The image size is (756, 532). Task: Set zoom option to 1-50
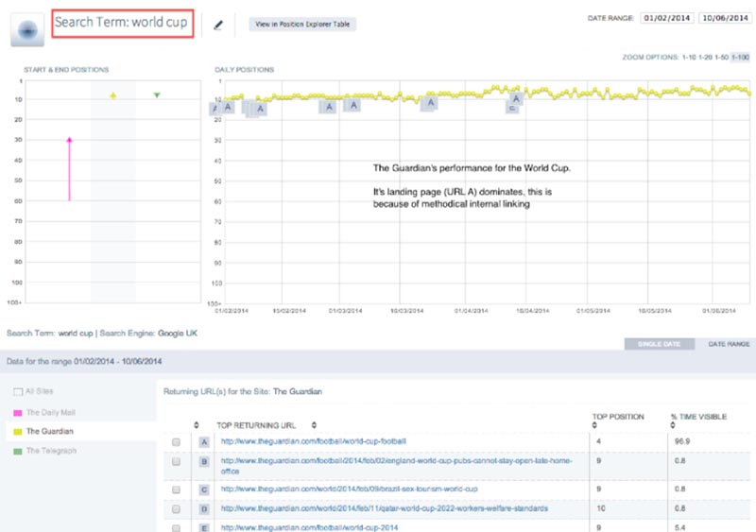[722, 57]
